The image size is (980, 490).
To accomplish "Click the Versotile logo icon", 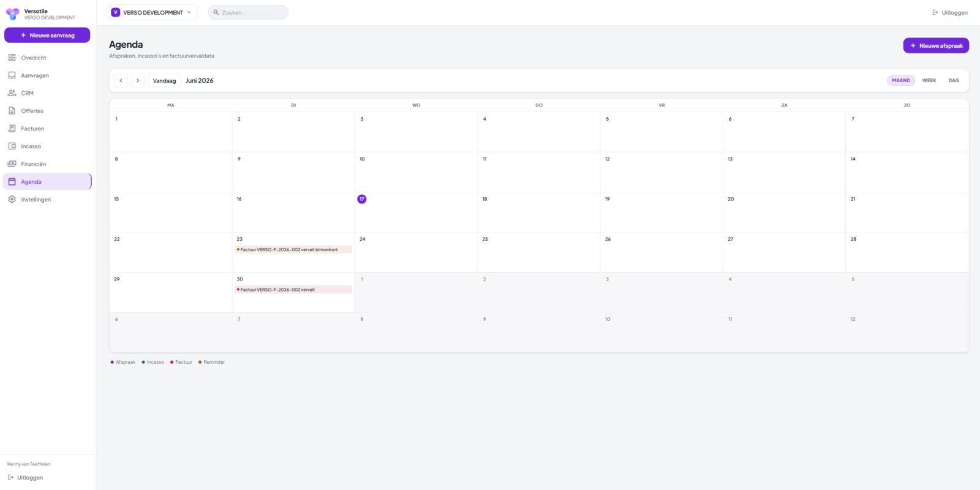I will [x=13, y=14].
